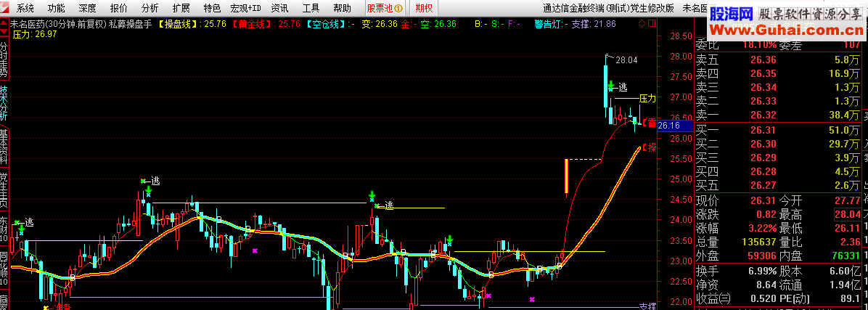Click the 收益(三) value 0.520
Image resolution: width=868 pixels, height=310 pixels.
pos(764,300)
